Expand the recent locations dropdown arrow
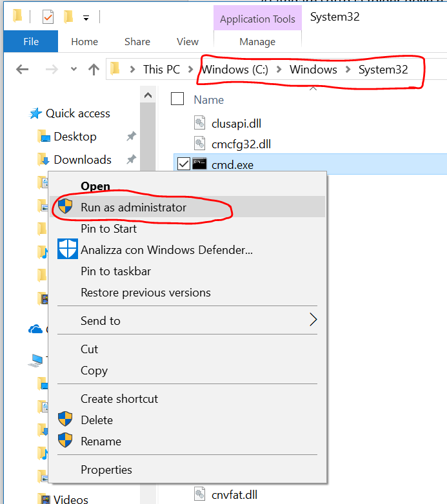 [x=74, y=70]
